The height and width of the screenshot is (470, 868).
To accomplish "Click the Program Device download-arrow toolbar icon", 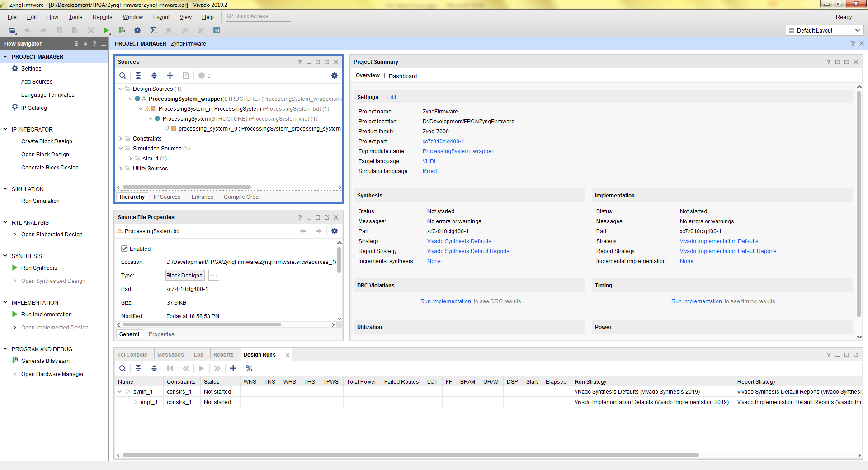I will pos(122,30).
